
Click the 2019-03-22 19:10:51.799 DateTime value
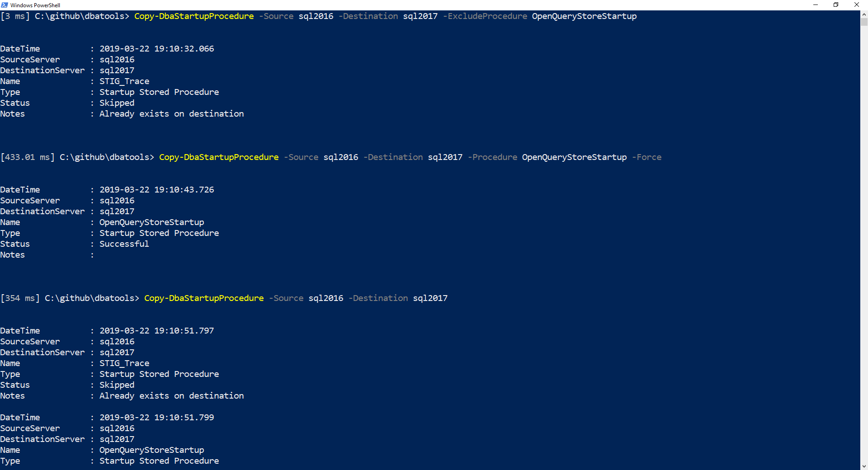point(156,418)
